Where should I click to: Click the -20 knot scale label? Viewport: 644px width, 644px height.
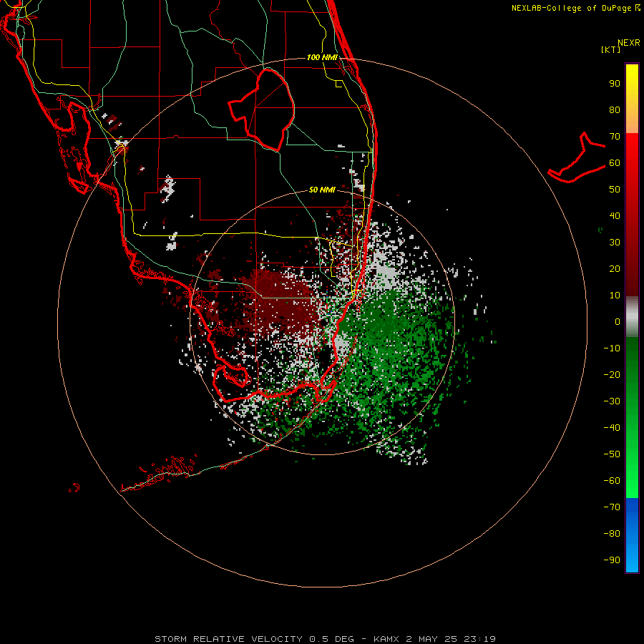(x=612, y=374)
